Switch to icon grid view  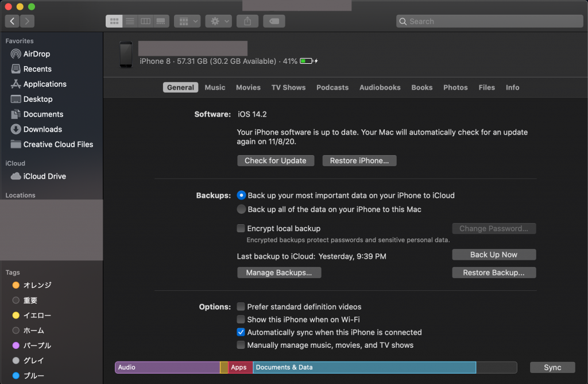(x=114, y=21)
